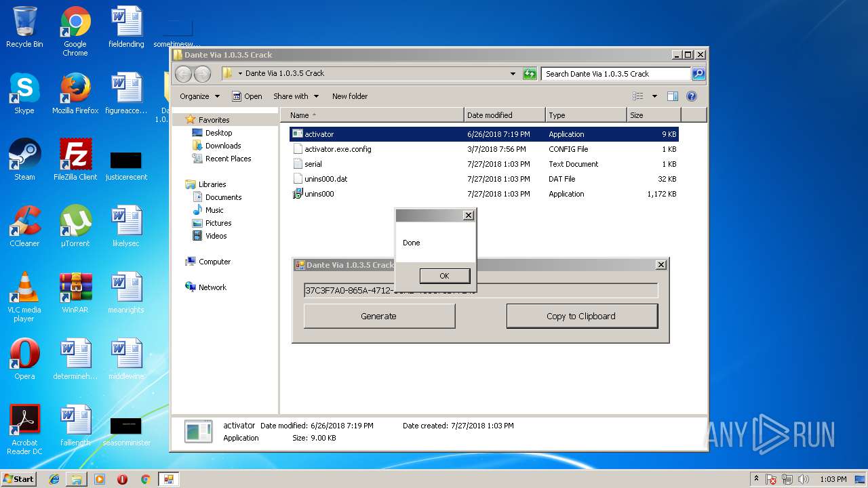Viewport: 868px width, 488px height.
Task: Click the taskbar clock showing 1:03 PM
Action: (833, 479)
